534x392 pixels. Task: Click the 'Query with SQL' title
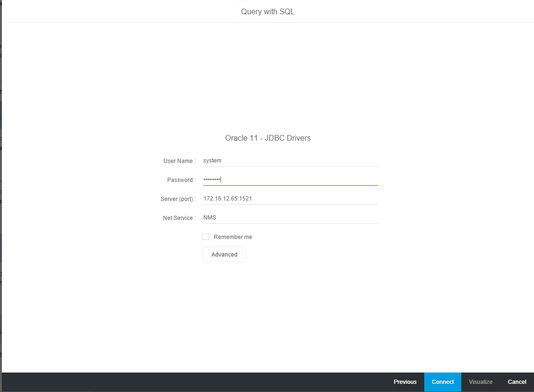pos(267,11)
